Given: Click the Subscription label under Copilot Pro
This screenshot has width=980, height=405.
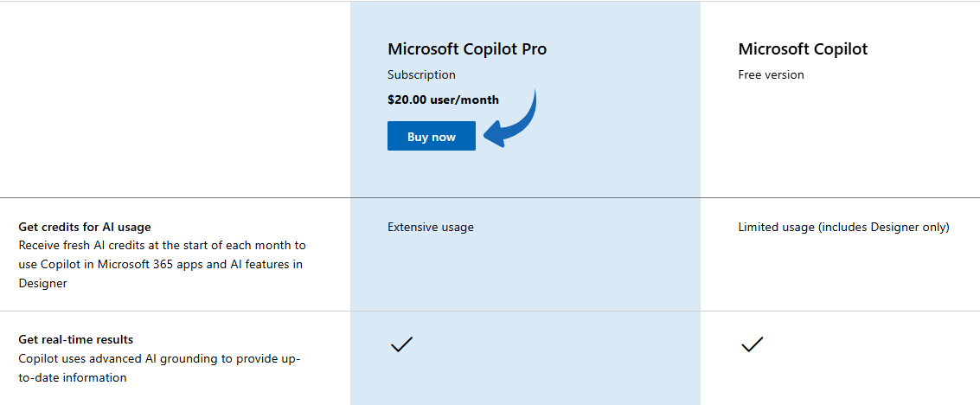Looking at the screenshot, I should (421, 74).
